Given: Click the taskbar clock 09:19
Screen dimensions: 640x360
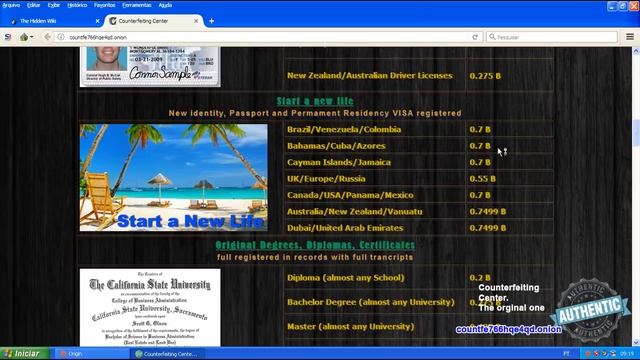Looking at the screenshot, I should click(x=627, y=354).
